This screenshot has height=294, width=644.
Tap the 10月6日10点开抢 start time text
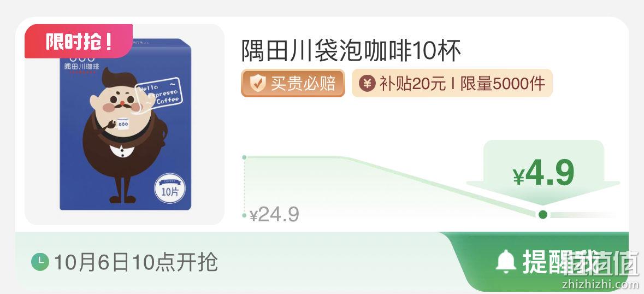pyautogui.click(x=136, y=262)
